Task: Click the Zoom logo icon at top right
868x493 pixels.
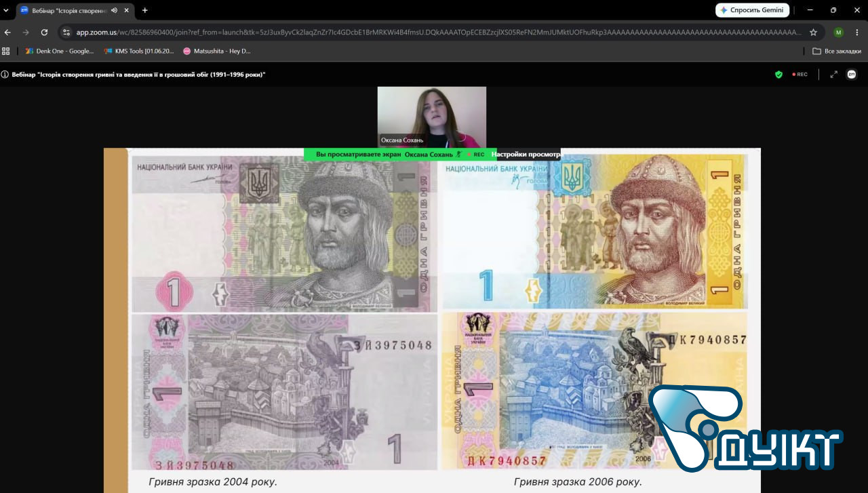Action: (852, 75)
